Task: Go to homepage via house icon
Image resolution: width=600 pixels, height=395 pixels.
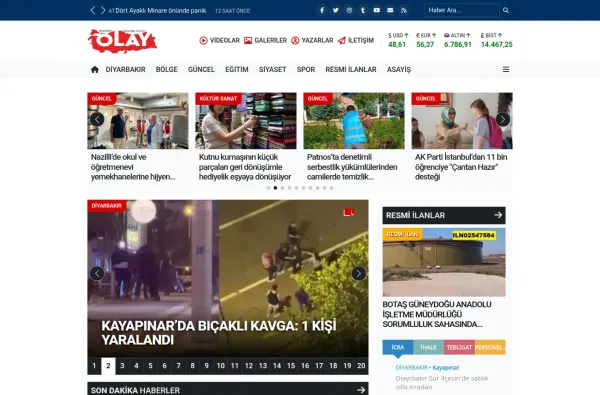Action: pyautogui.click(x=95, y=69)
